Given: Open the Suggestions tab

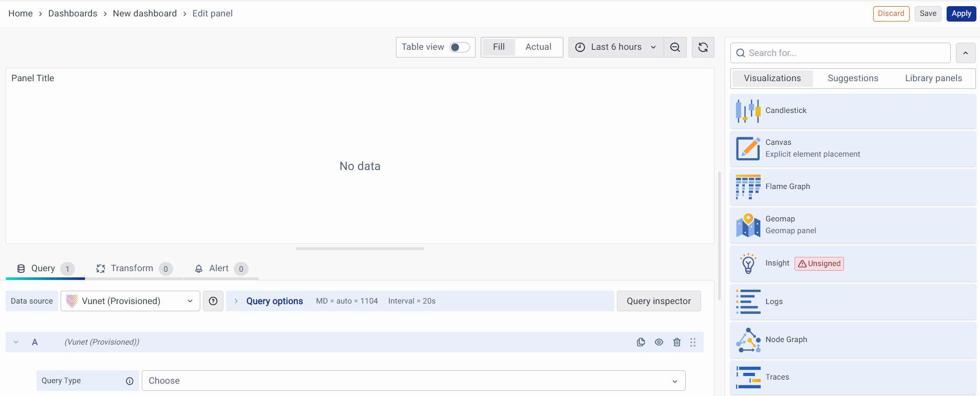Looking at the screenshot, I should 853,79.
